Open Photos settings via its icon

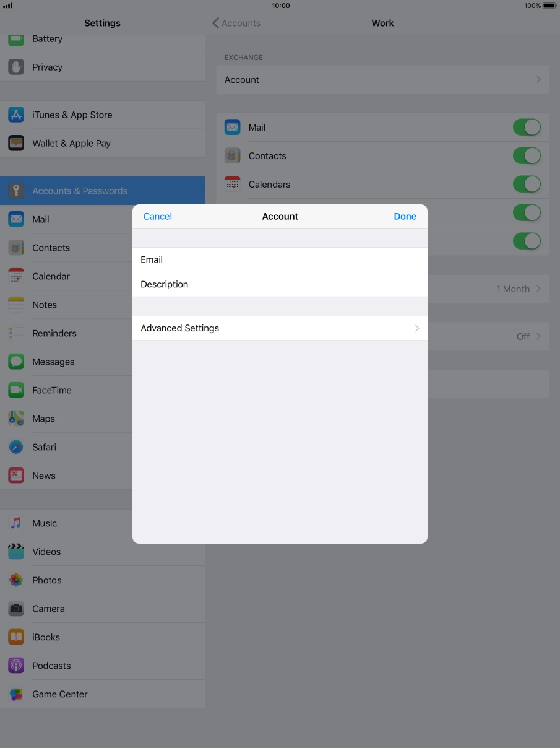(x=15, y=580)
